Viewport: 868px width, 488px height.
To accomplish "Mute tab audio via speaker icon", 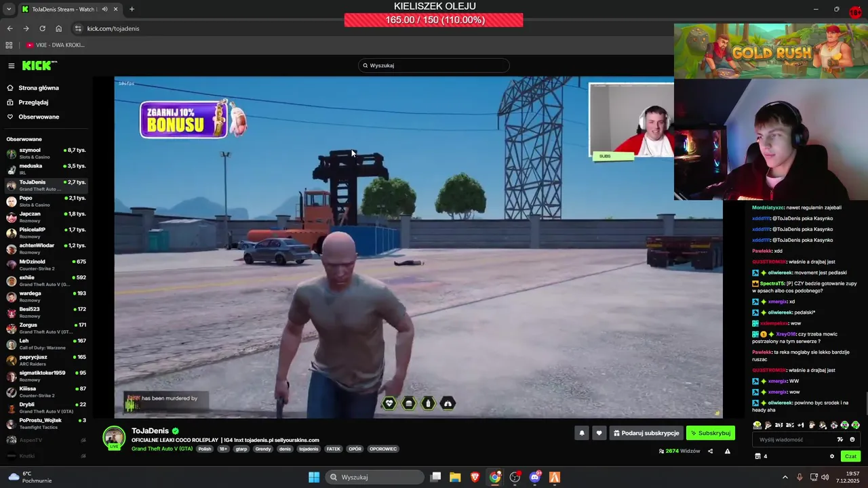I will pyautogui.click(x=104, y=9).
